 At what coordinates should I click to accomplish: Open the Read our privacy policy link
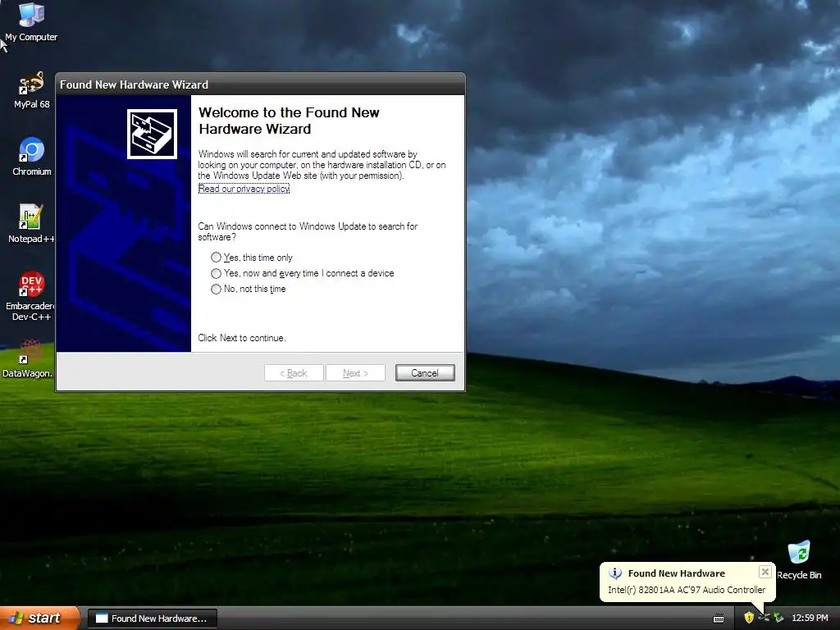coord(244,189)
